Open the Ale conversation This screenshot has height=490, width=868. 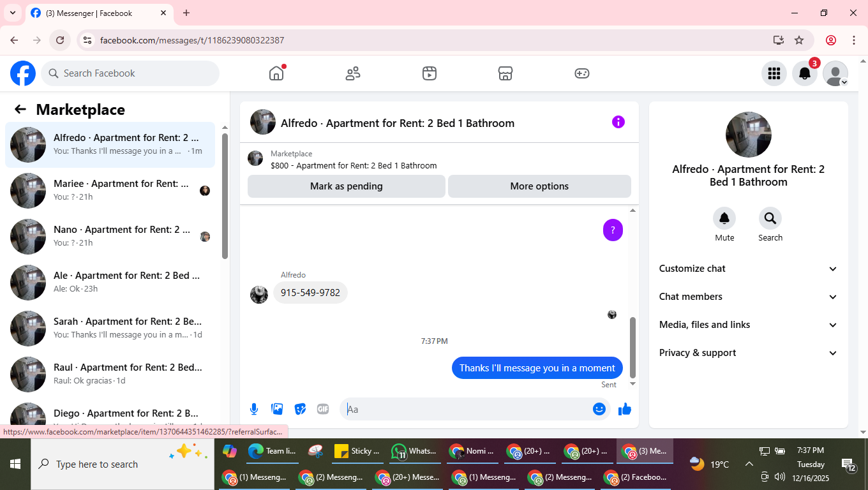(110, 283)
